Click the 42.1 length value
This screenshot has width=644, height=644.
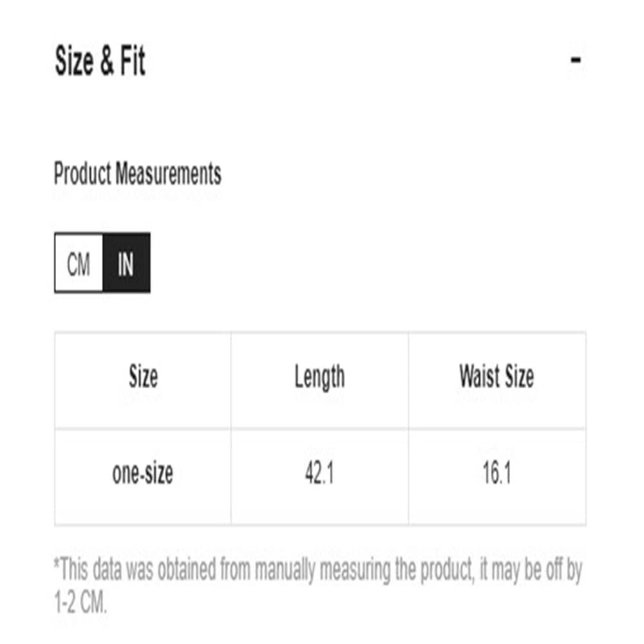tap(319, 473)
